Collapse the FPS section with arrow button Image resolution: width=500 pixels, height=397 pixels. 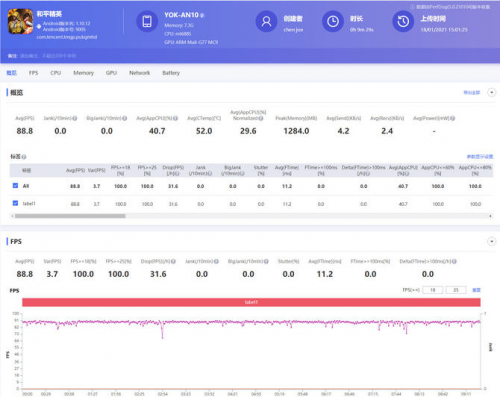pos(492,241)
